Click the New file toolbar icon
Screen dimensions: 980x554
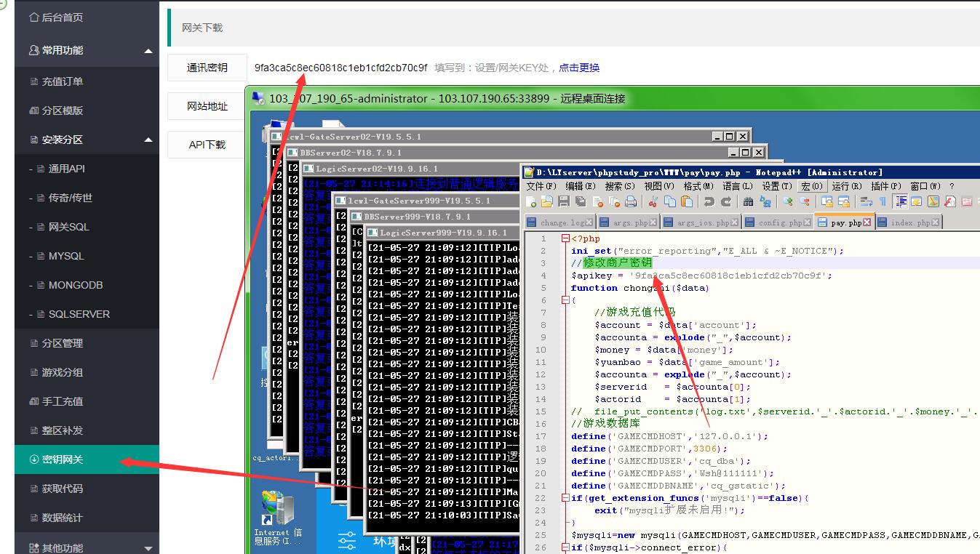pos(531,201)
